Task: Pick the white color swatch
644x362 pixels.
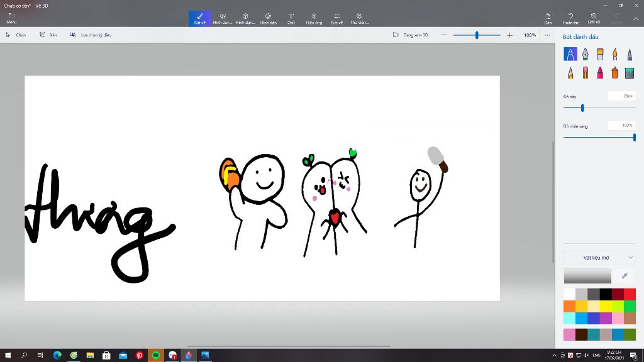Action: pos(569,294)
